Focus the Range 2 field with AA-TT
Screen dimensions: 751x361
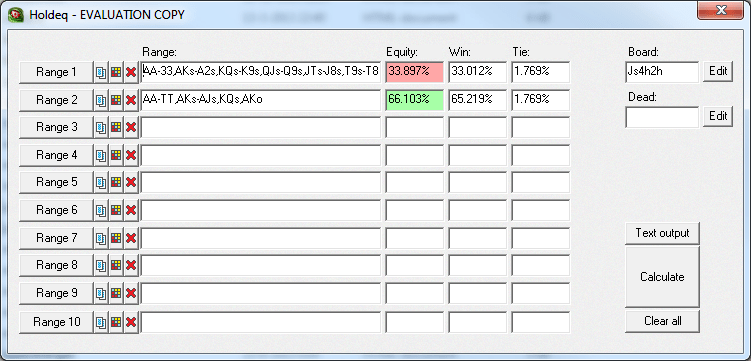click(261, 100)
